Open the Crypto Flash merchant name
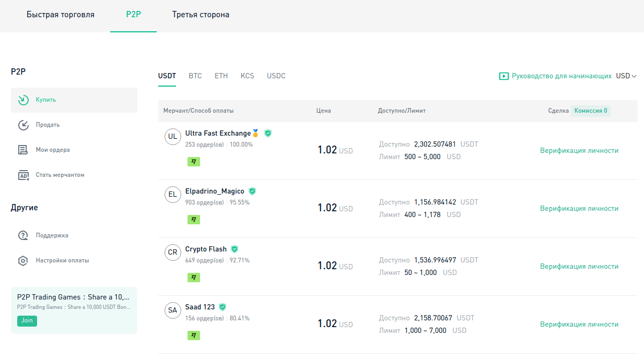The height and width of the screenshot is (360, 644). tap(206, 249)
